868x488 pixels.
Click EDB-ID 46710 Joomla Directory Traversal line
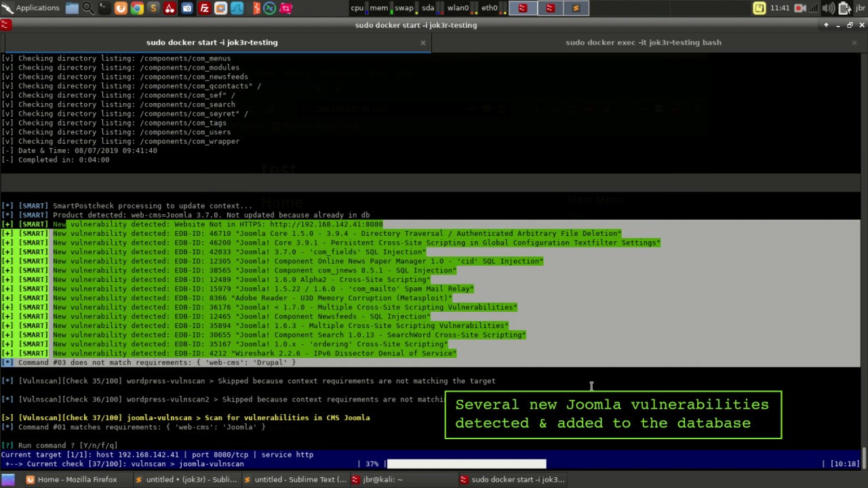point(311,234)
